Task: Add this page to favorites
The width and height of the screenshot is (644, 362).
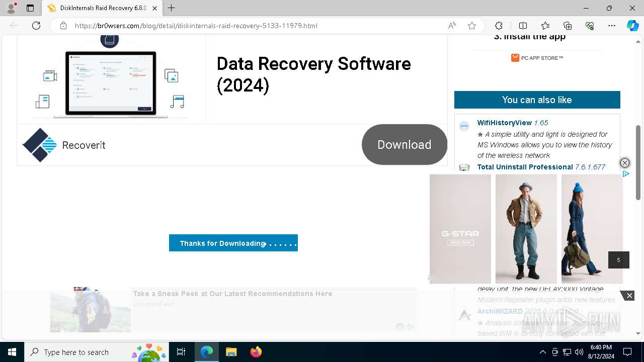Action: (x=472, y=26)
